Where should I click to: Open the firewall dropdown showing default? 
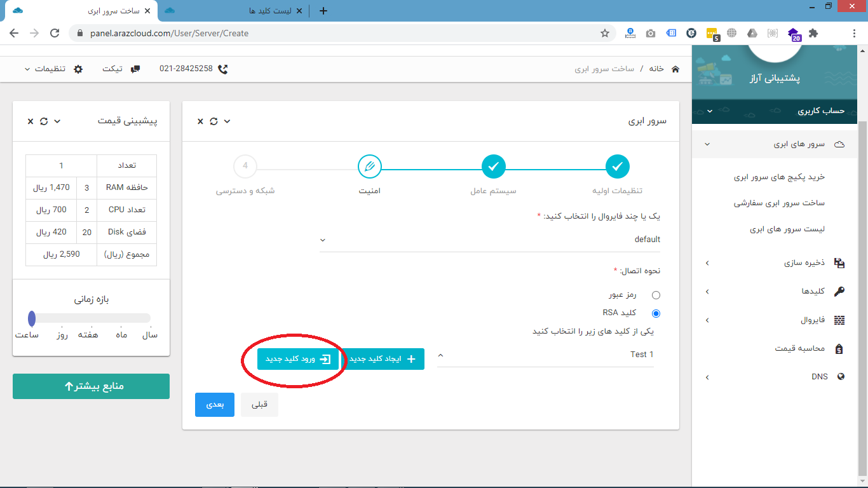pos(490,240)
